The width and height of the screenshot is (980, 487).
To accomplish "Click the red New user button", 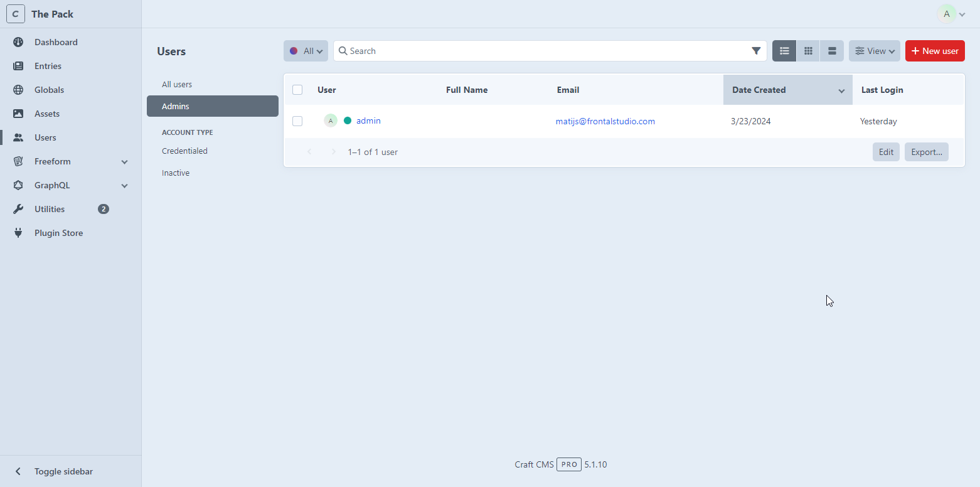I will point(934,51).
